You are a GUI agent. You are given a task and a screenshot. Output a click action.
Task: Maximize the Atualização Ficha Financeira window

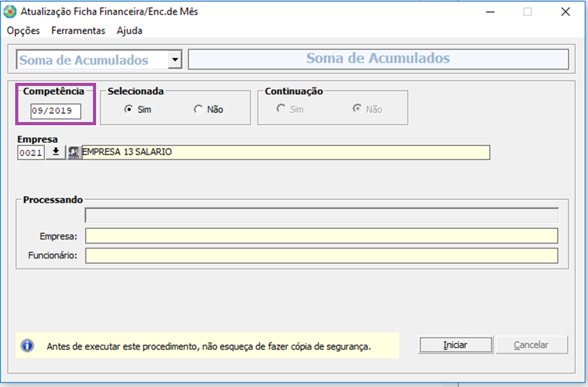click(528, 12)
